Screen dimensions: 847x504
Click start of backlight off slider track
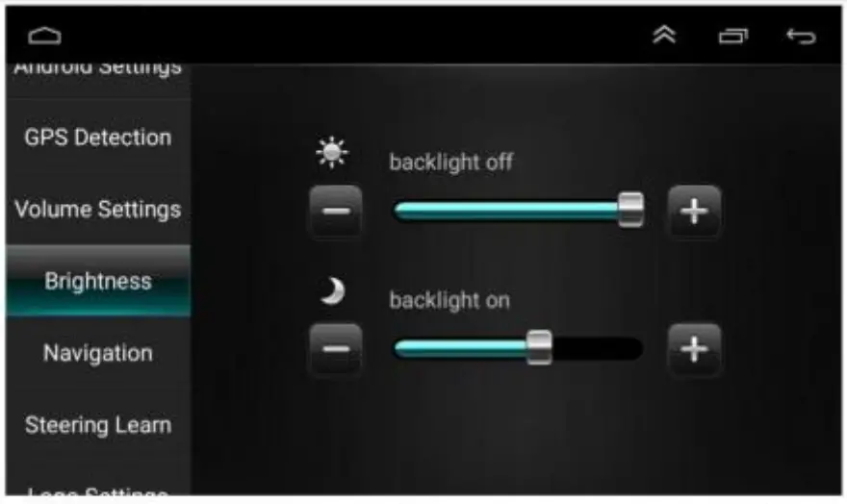point(400,211)
